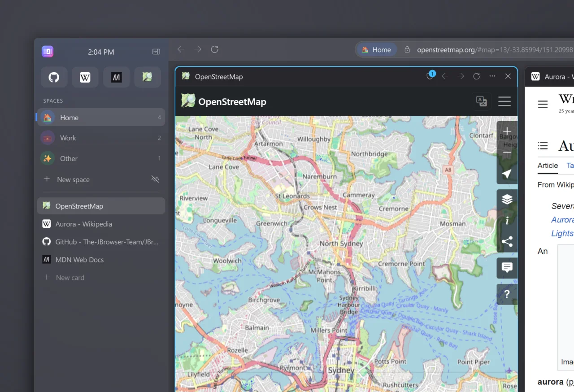Click the Northbridge label on map
The width and height of the screenshot is (574, 392).
click(370, 153)
